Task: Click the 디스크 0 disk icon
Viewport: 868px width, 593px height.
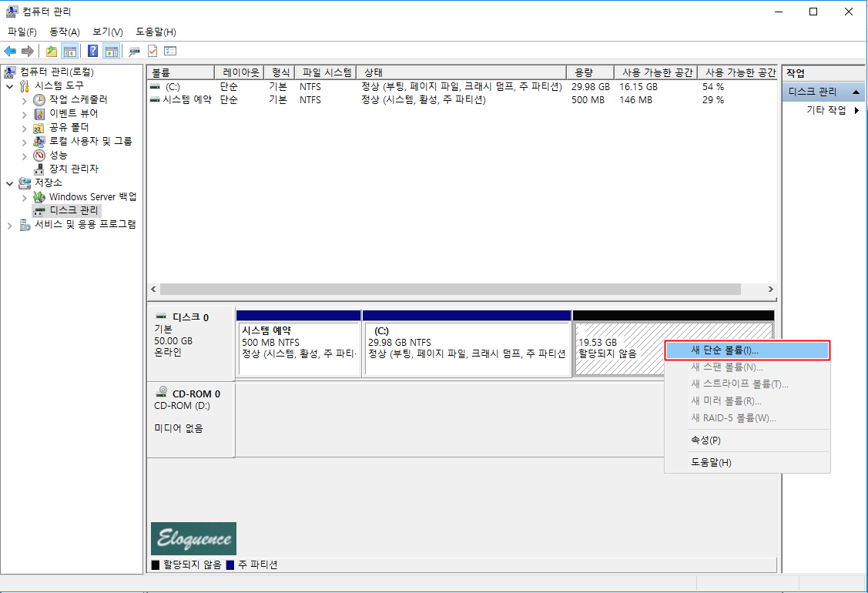Action: click(x=161, y=317)
